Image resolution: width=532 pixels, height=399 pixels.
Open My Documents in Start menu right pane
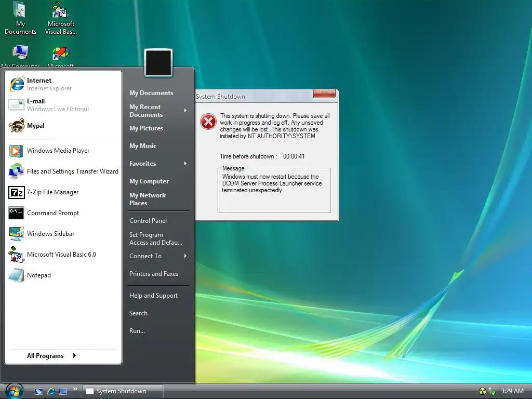point(151,93)
